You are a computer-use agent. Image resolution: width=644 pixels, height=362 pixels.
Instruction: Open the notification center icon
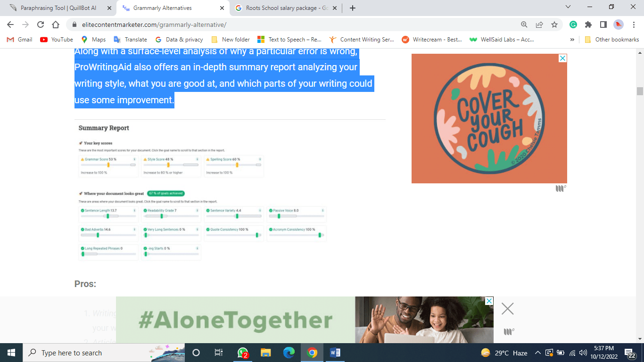pyautogui.click(x=630, y=353)
